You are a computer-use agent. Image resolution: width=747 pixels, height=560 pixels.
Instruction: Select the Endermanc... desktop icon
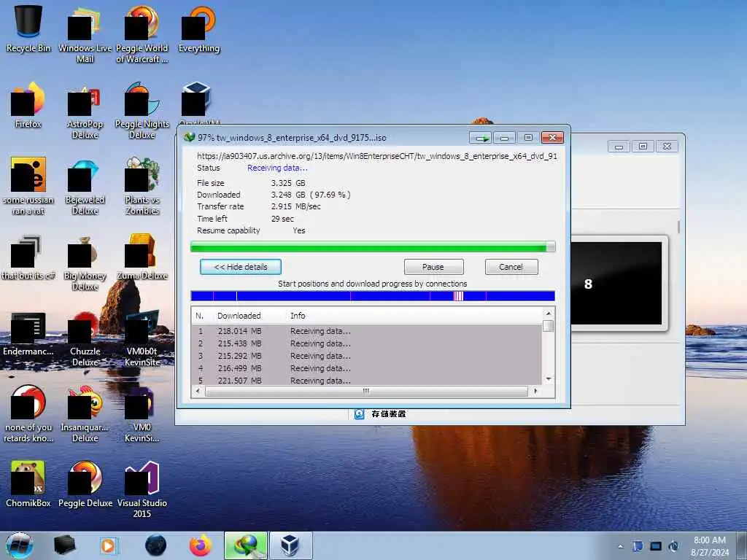coord(28,333)
